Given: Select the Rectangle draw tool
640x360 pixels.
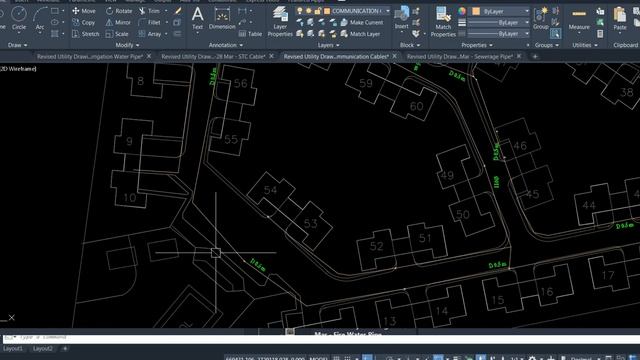Looking at the screenshot, I should (x=55, y=11).
